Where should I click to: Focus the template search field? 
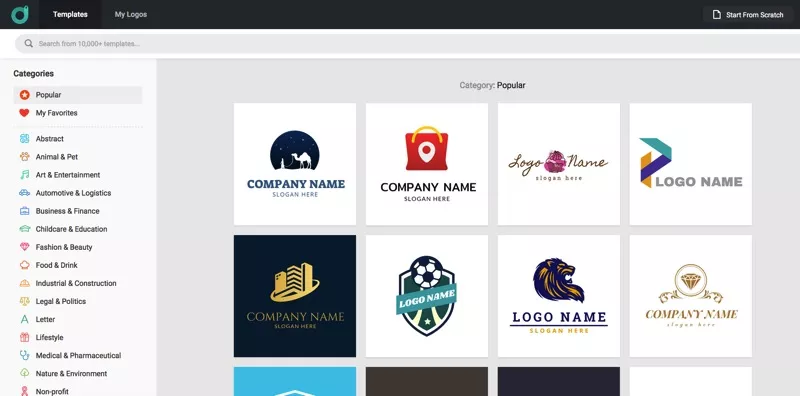click(x=408, y=43)
